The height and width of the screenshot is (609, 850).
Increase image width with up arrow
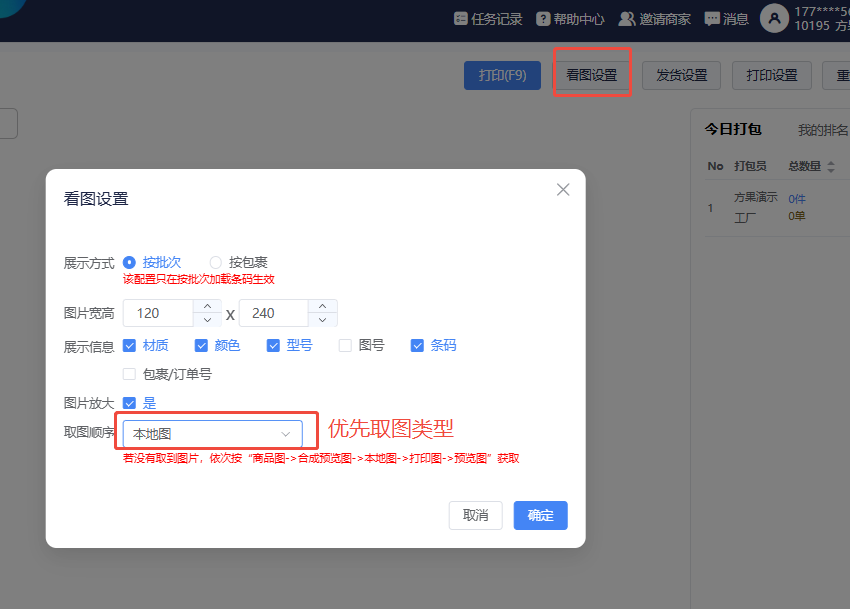point(208,306)
